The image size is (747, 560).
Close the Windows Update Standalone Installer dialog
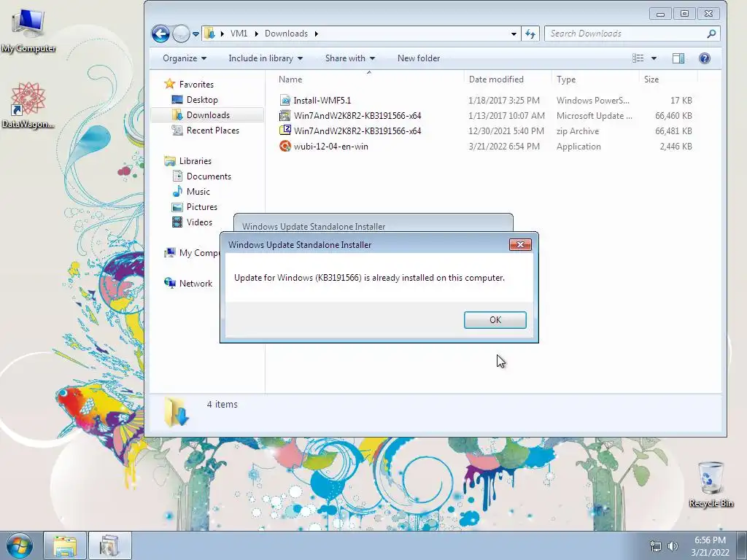coord(520,245)
